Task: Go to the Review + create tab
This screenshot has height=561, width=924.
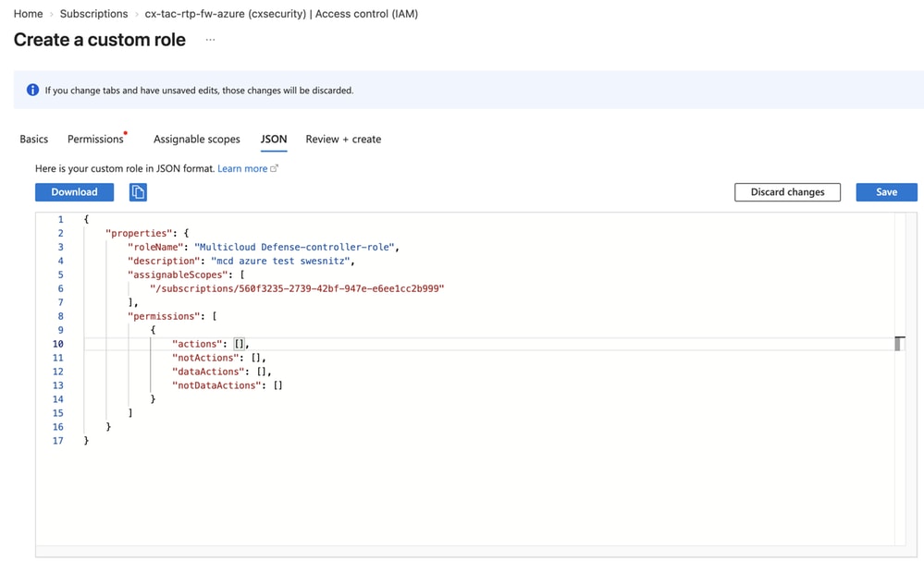Action: coord(343,139)
